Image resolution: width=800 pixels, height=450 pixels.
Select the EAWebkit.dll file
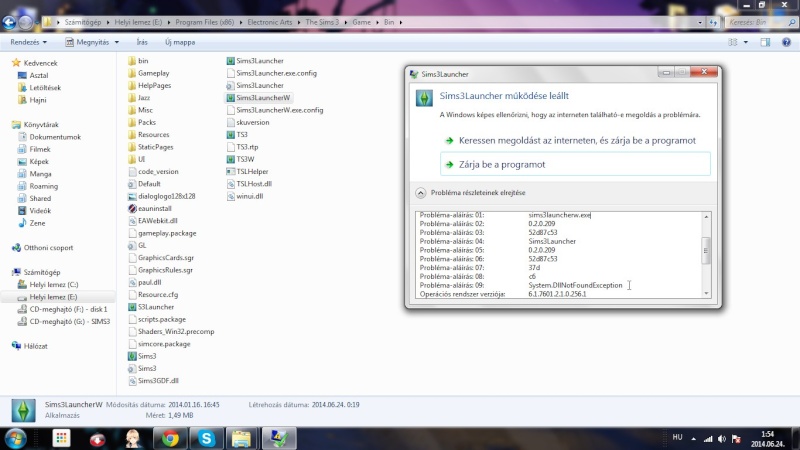pos(153,220)
